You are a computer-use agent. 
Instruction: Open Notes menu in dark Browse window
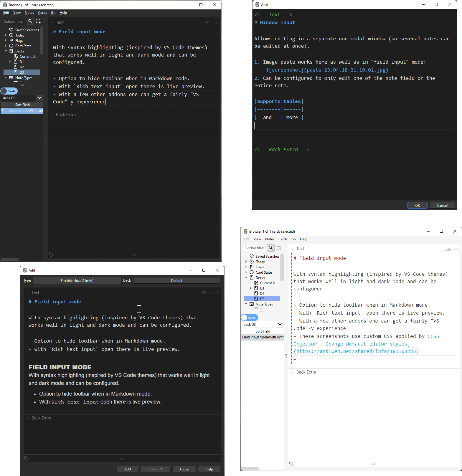(x=29, y=13)
